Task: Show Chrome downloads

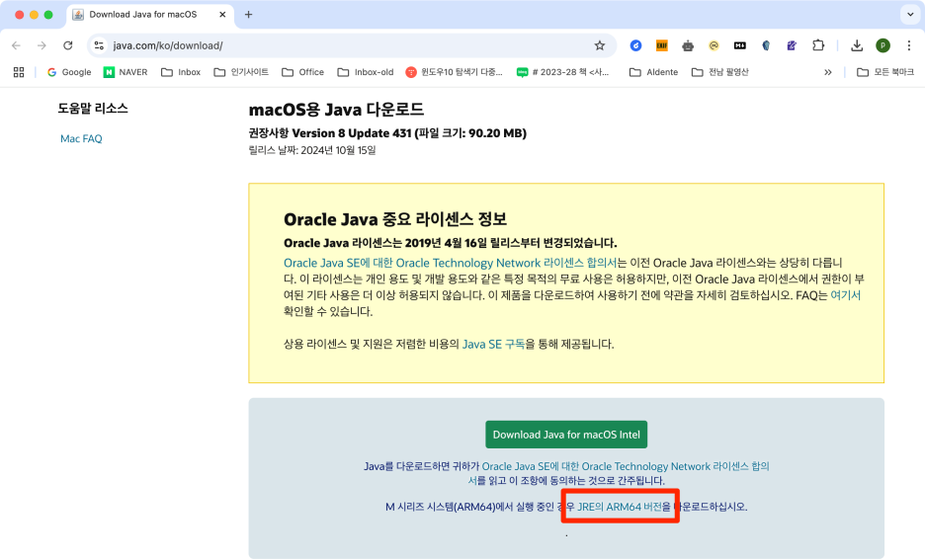Action: (x=857, y=45)
